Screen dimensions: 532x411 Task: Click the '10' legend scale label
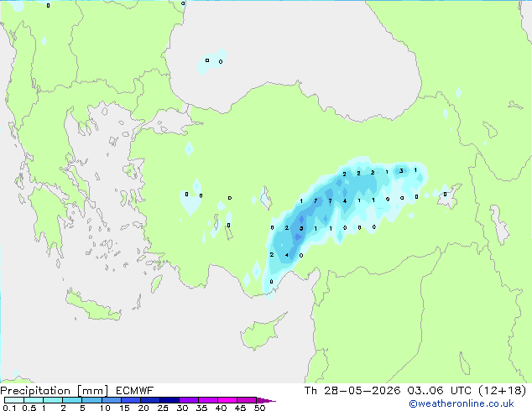coord(105,408)
